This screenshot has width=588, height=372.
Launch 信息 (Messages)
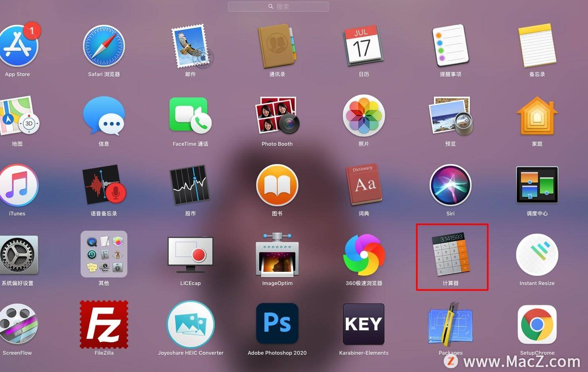104,116
